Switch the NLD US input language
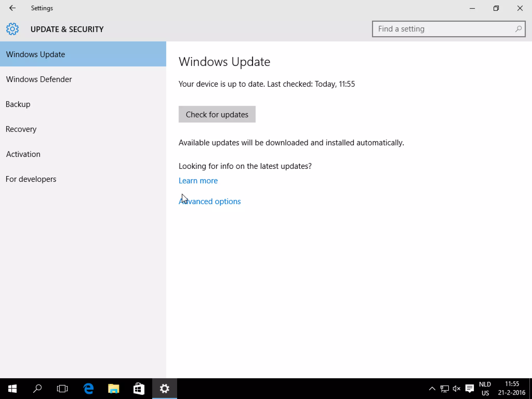 (485, 389)
